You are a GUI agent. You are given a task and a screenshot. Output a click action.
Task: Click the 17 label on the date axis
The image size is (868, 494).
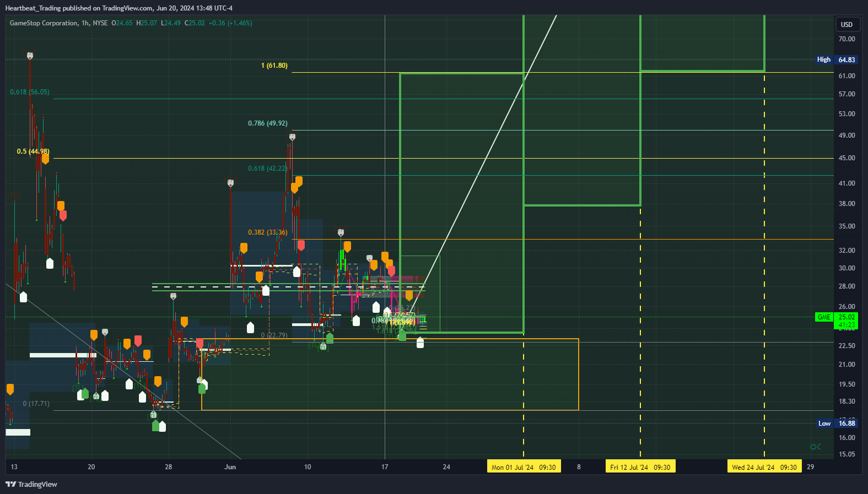[385, 467]
